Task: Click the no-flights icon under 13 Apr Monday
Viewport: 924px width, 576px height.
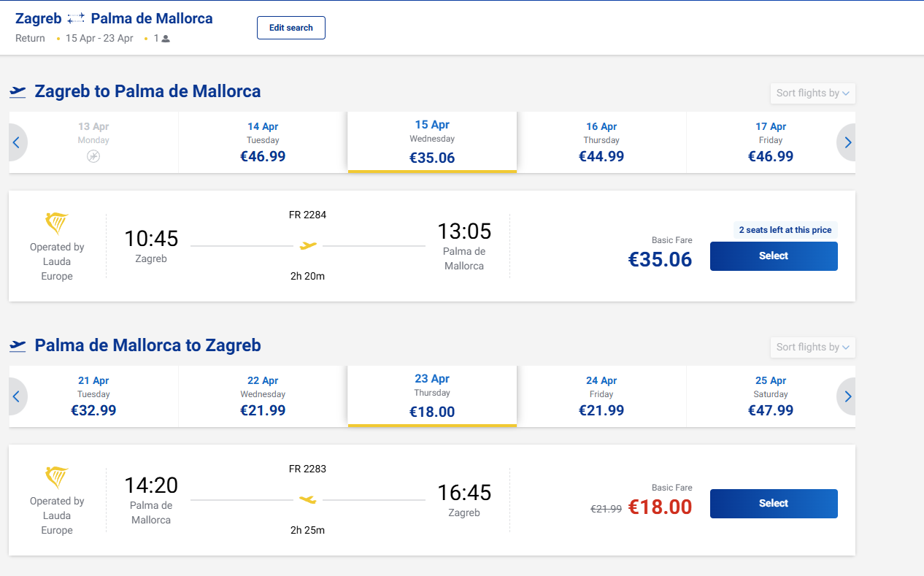Action: tap(93, 156)
